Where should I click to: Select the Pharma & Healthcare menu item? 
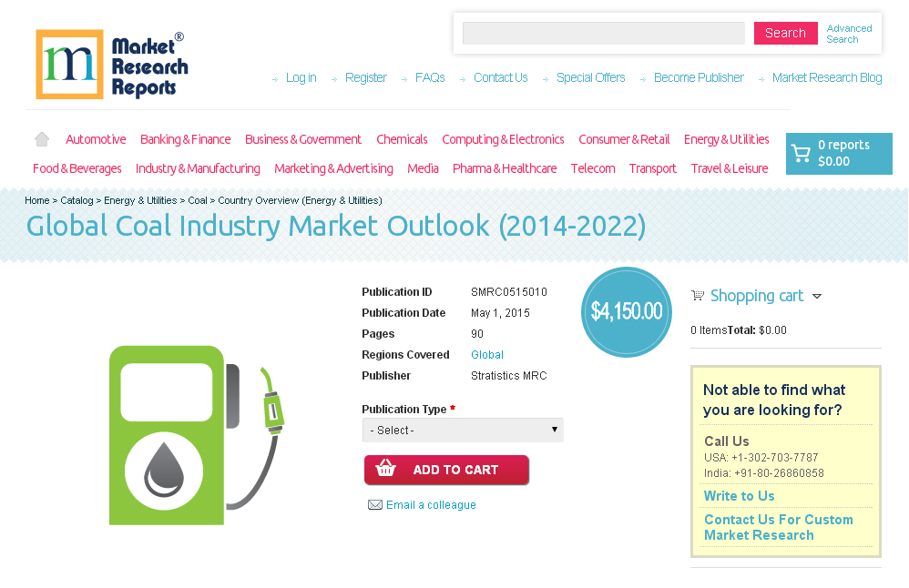tap(505, 168)
